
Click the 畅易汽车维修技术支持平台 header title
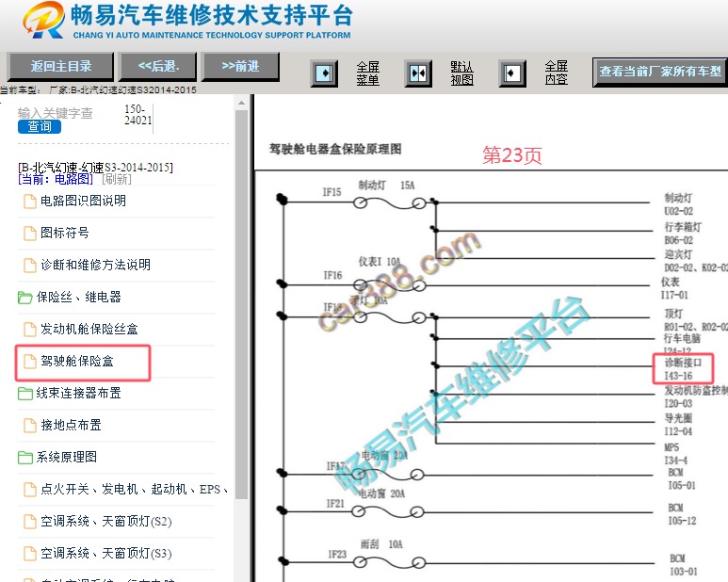[x=212, y=15]
